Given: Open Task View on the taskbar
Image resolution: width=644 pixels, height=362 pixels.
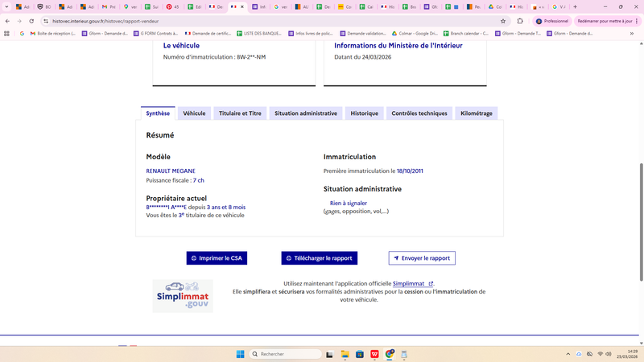Looking at the screenshot, I should [x=329, y=354].
